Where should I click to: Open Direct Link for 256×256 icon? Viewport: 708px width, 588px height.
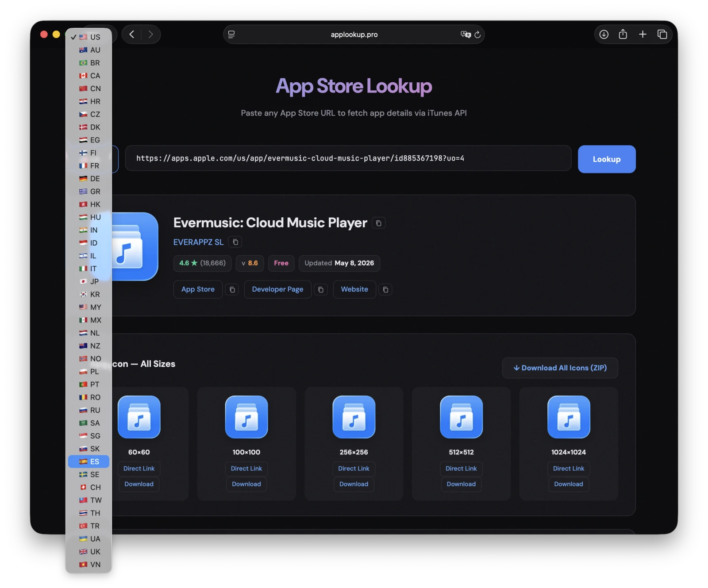[354, 469]
